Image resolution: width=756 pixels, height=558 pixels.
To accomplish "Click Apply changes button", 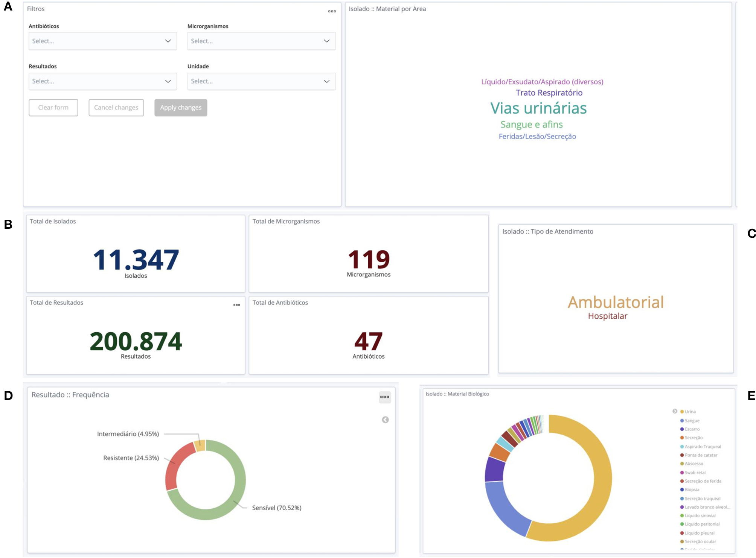I will [x=180, y=108].
